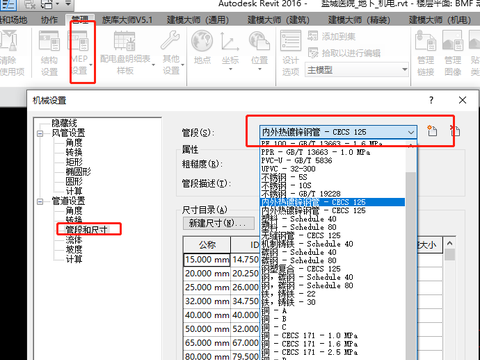
Task: Open the 主模型 design option dropdown
Action: tap(356, 70)
